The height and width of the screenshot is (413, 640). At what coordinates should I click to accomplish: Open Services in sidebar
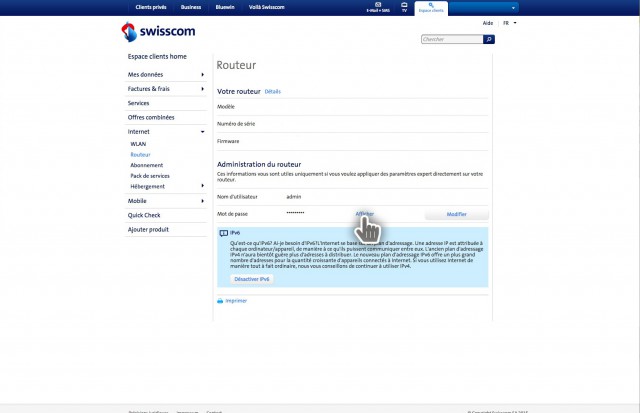[x=138, y=103]
